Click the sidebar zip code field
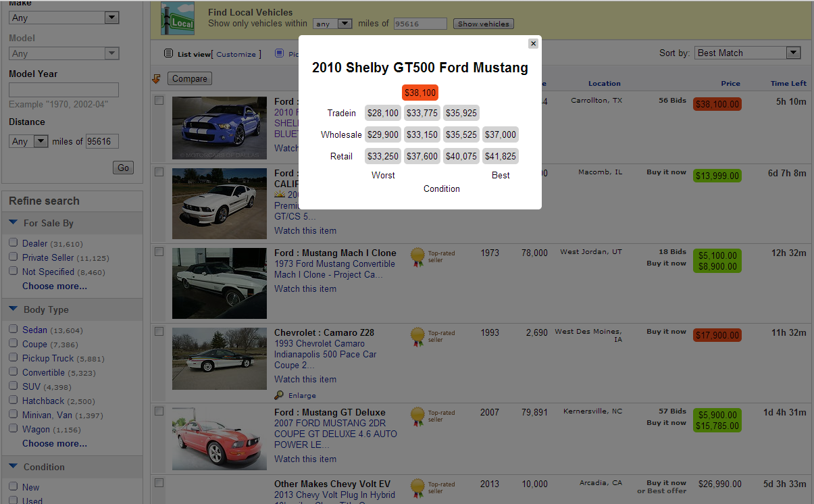The width and height of the screenshot is (814, 504). 102,141
